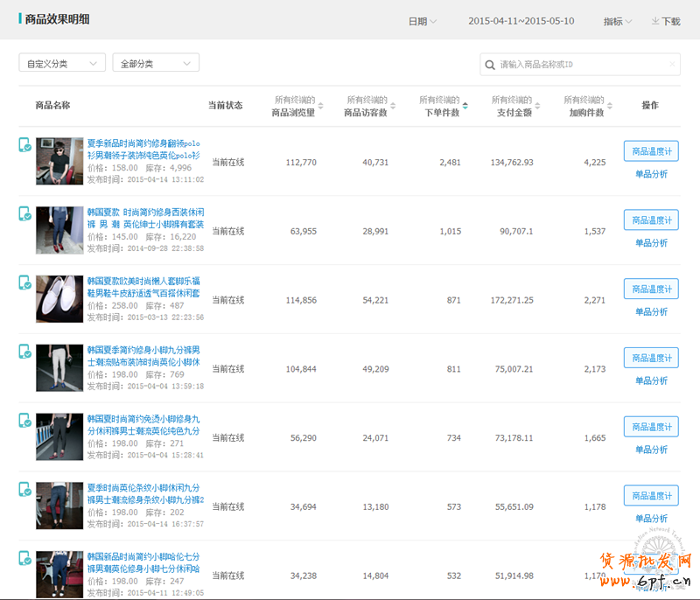Viewport: 700px width, 600px height.
Task: Open the 全部分类 dropdown
Action: [x=156, y=63]
